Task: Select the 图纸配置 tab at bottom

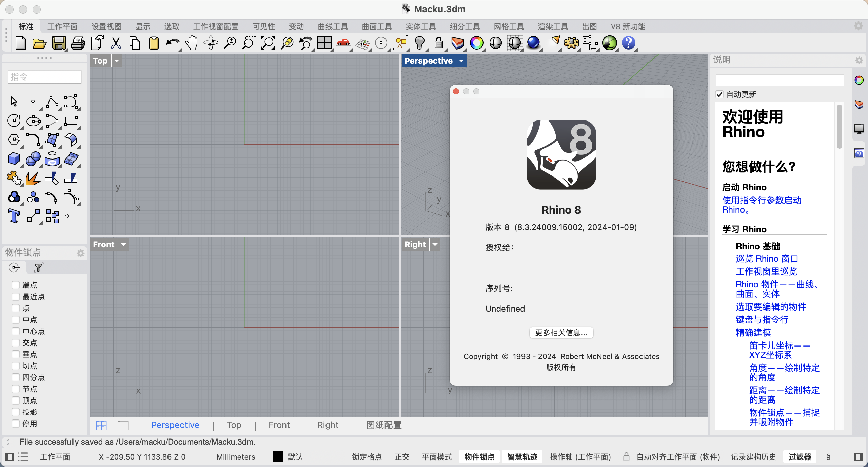Action: tap(384, 425)
